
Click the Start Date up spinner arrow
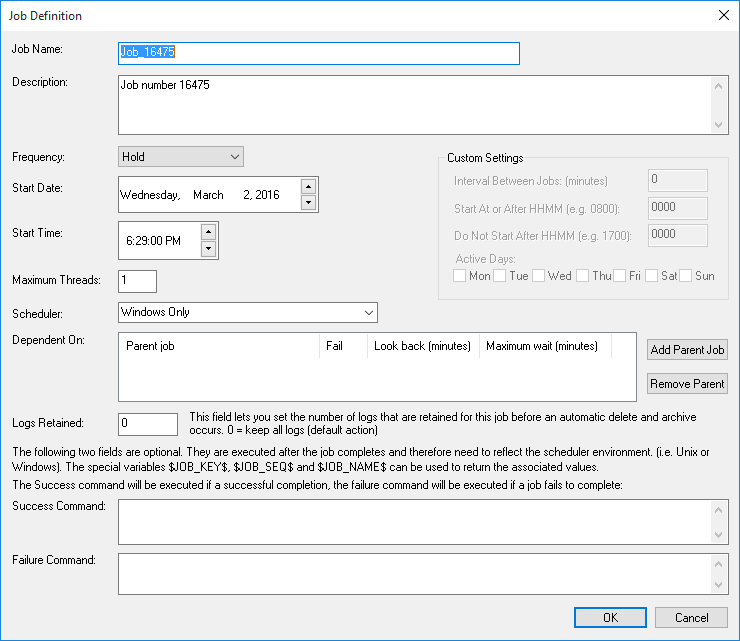(308, 186)
